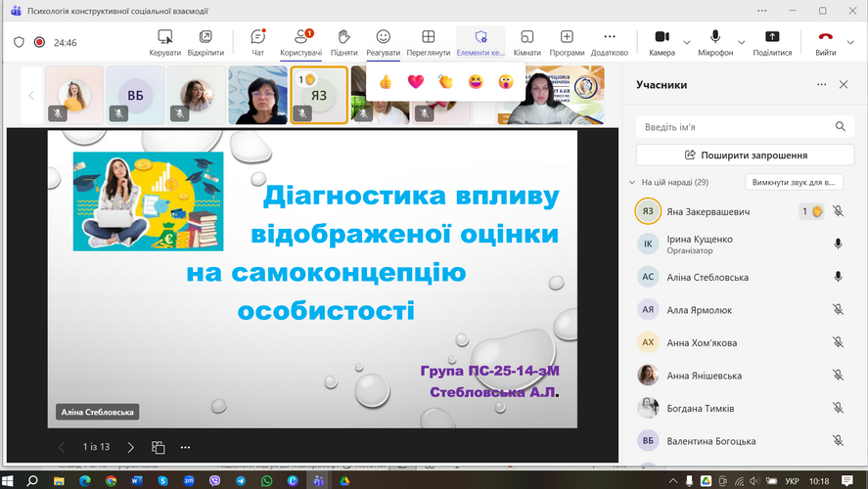Send the thumbs up reaction
This screenshot has width=868, height=489.
point(386,81)
